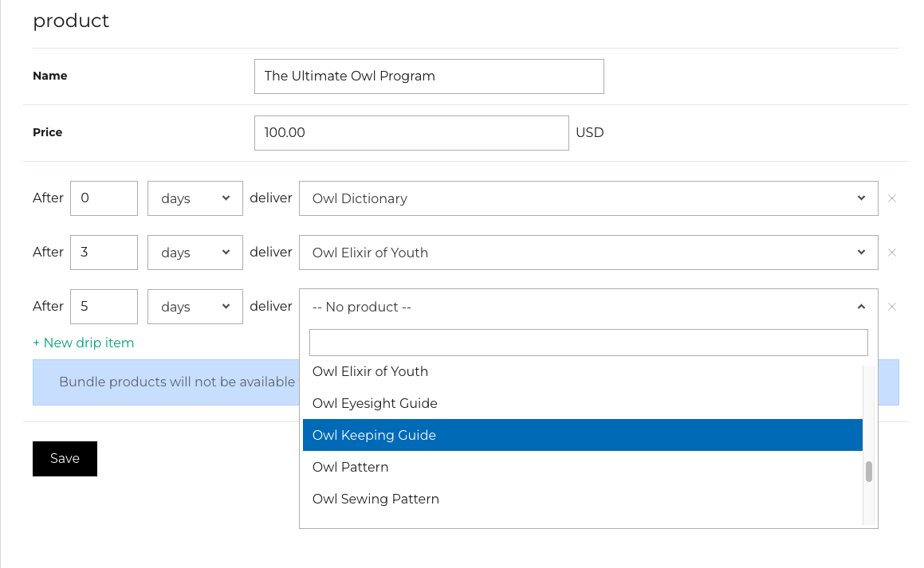924x568 pixels.
Task: Remove the Owl Elixir of Youth drip item
Action: click(892, 253)
